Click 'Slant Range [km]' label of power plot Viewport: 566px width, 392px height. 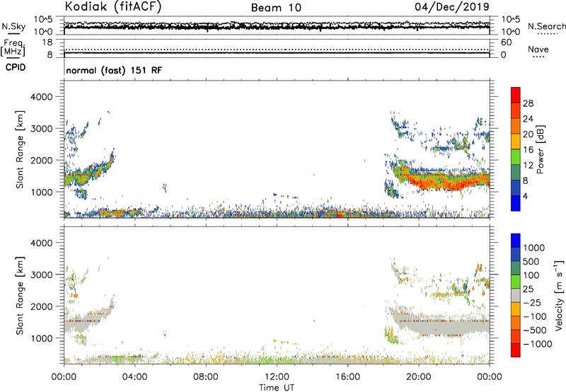click(x=20, y=149)
